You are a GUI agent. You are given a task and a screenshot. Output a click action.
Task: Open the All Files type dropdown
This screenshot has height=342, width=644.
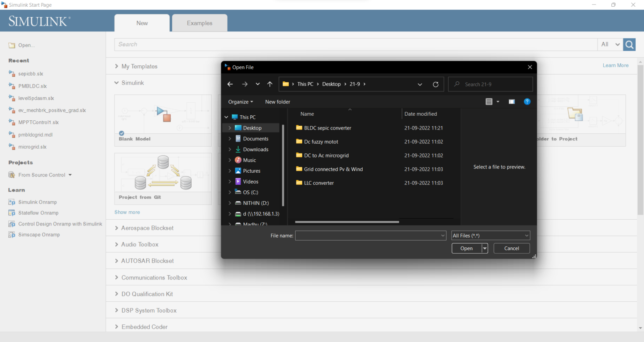[x=491, y=236]
